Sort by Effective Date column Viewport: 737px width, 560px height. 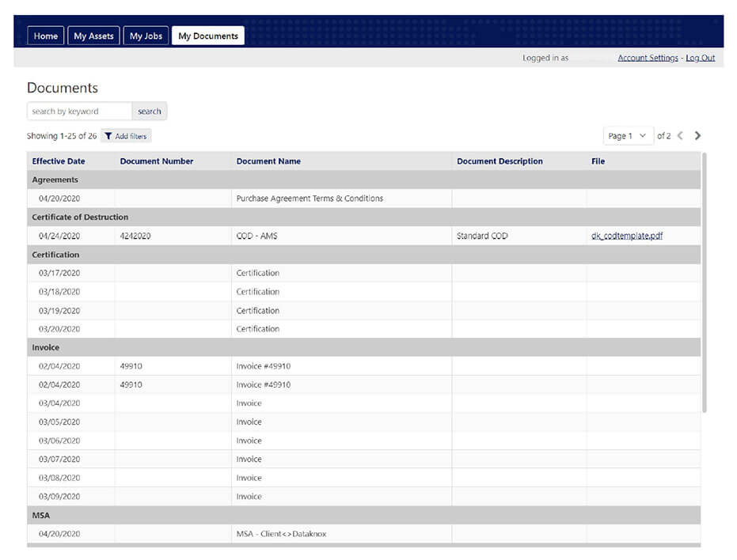59,161
